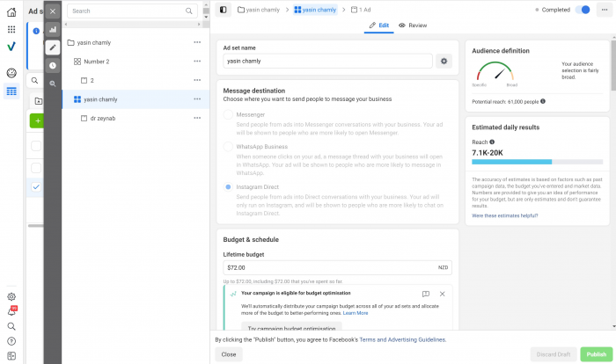Select the pencil edit icon in sidebar

pyautogui.click(x=53, y=47)
